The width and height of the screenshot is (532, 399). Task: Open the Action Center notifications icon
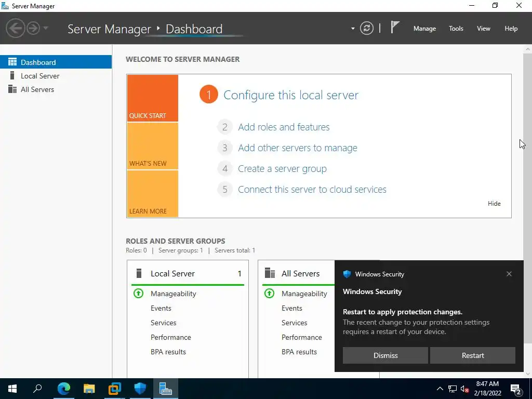tap(516, 389)
